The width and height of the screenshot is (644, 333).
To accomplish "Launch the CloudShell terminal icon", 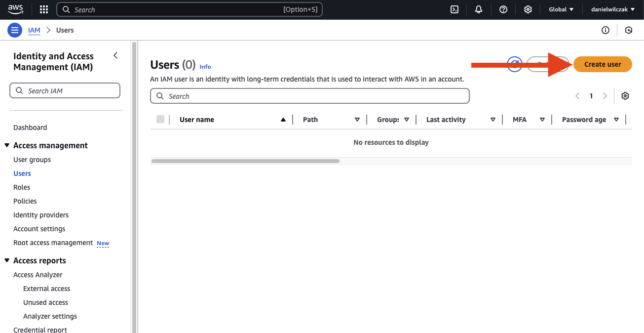I will click(x=455, y=9).
